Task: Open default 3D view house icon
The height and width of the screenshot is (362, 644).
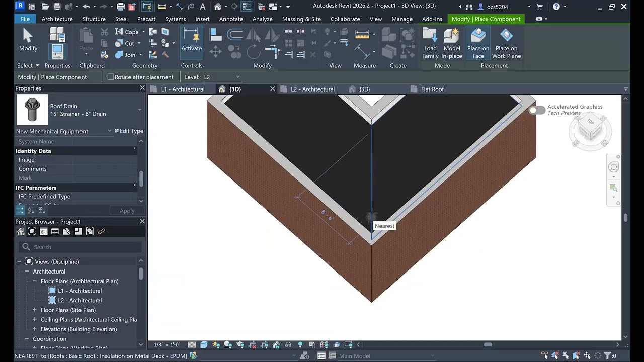Action: click(218, 7)
